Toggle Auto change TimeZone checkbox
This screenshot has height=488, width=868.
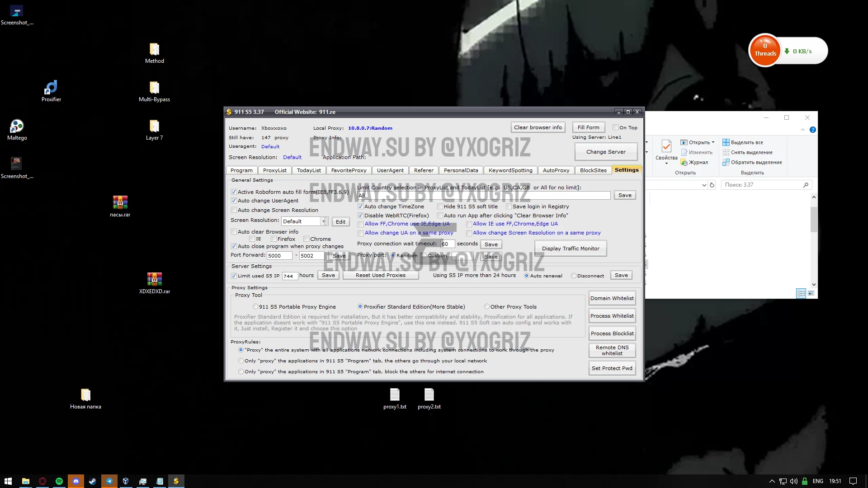point(360,206)
